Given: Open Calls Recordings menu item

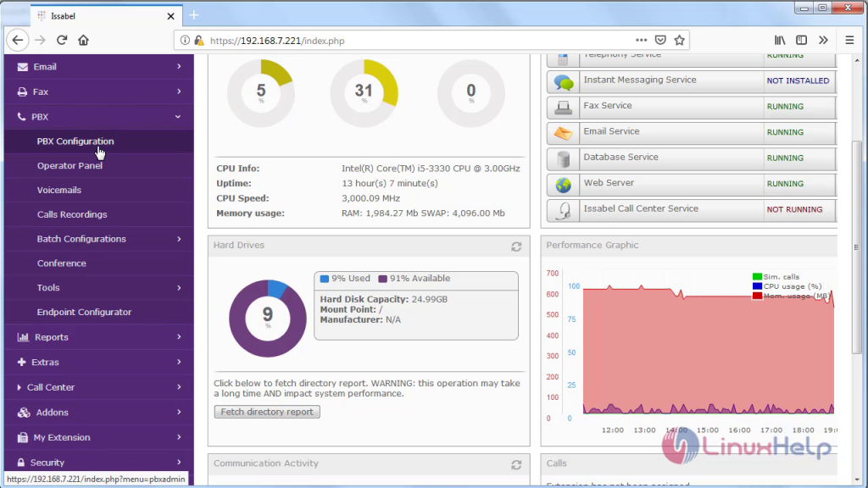Looking at the screenshot, I should pyautogui.click(x=98, y=214).
